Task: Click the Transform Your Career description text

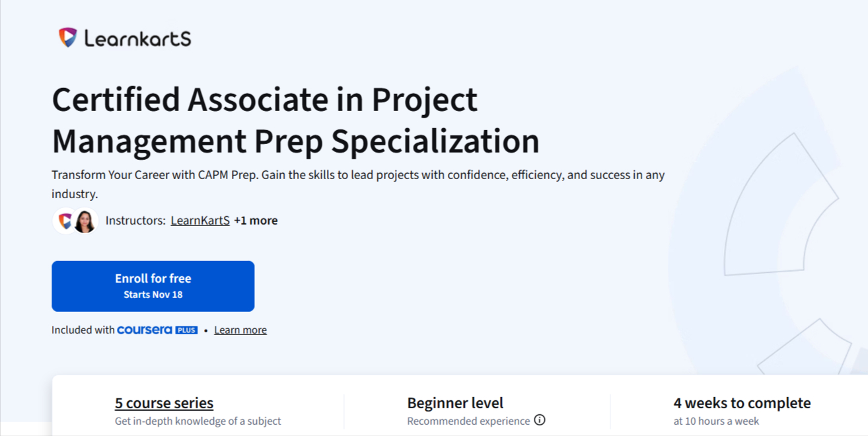Action: tap(358, 176)
